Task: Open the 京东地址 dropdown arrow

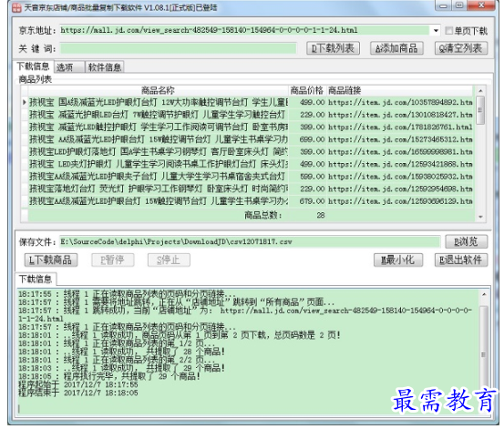Action: [436, 31]
